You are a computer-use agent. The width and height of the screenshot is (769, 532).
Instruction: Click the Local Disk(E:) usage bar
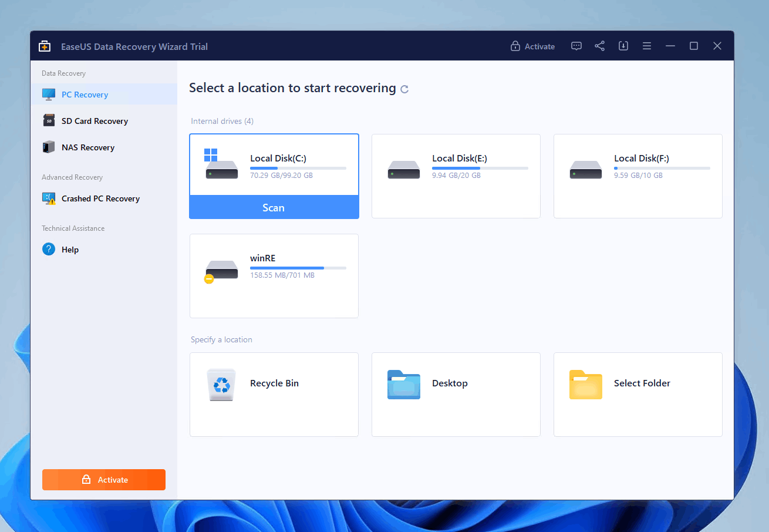480,168
